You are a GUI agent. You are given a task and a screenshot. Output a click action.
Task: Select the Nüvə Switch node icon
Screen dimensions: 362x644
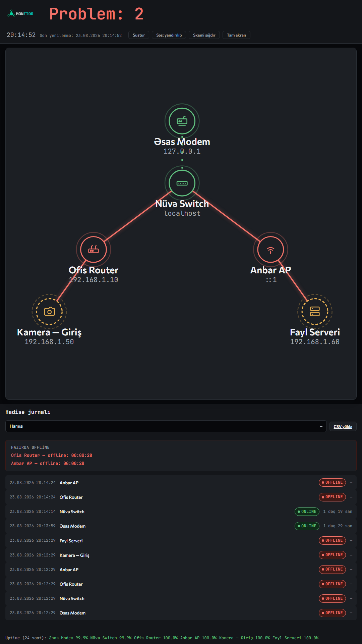tap(182, 183)
